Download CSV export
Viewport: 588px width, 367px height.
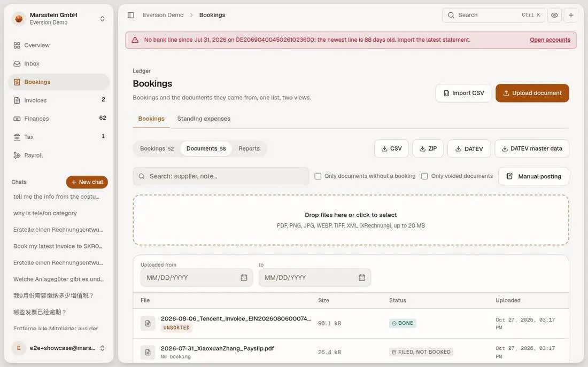[391, 149]
